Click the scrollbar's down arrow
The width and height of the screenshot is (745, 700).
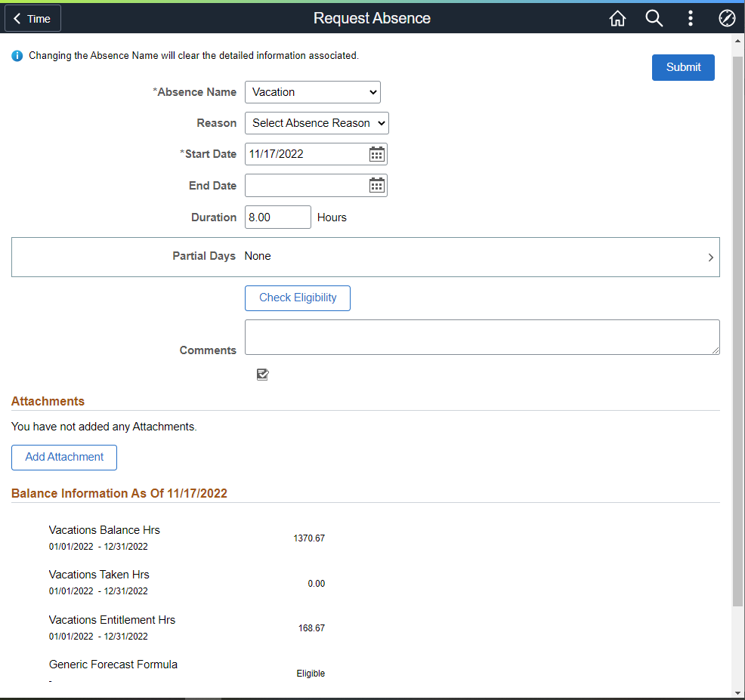738,692
